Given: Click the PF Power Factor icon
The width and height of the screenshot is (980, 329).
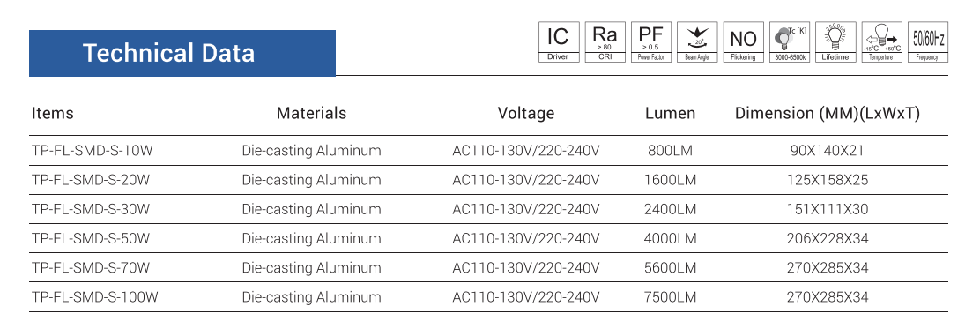Looking at the screenshot, I should point(651,42).
